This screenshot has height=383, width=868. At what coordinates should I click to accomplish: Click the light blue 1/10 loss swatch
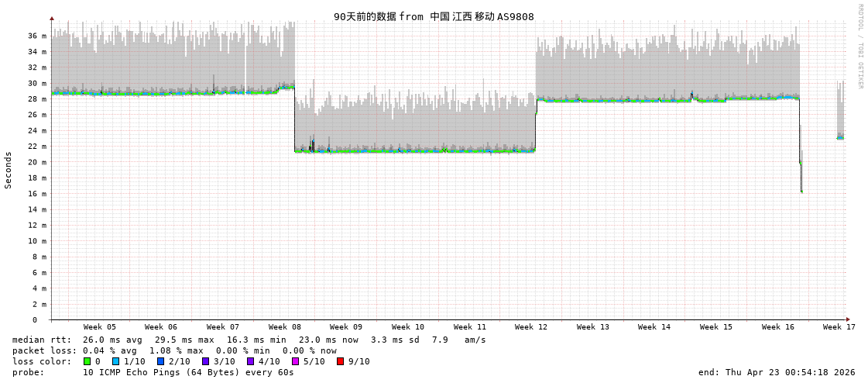tap(115, 361)
